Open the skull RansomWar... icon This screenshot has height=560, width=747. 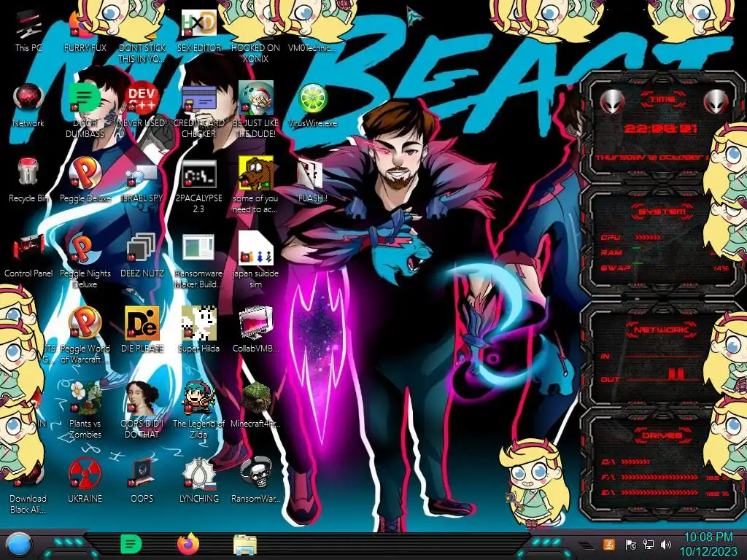point(255,481)
